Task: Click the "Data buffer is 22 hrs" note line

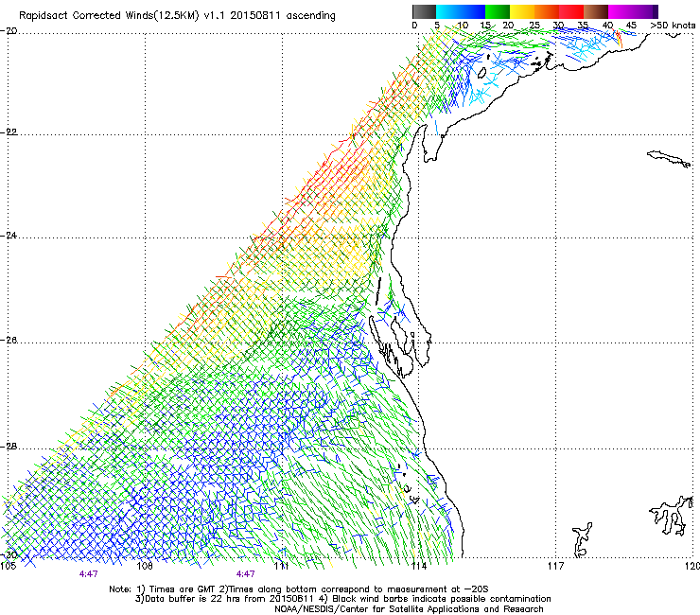Action: click(x=342, y=599)
